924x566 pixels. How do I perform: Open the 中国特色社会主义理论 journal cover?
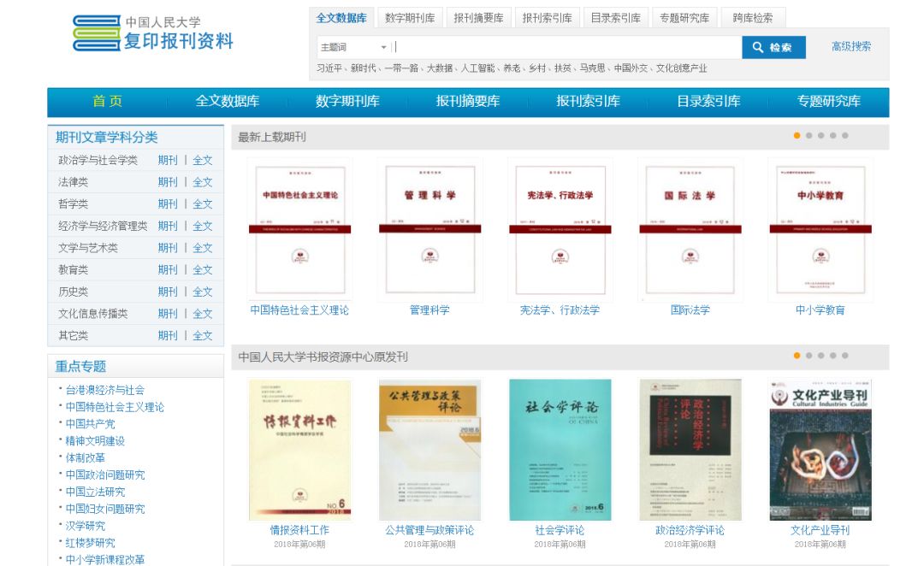tap(300, 230)
